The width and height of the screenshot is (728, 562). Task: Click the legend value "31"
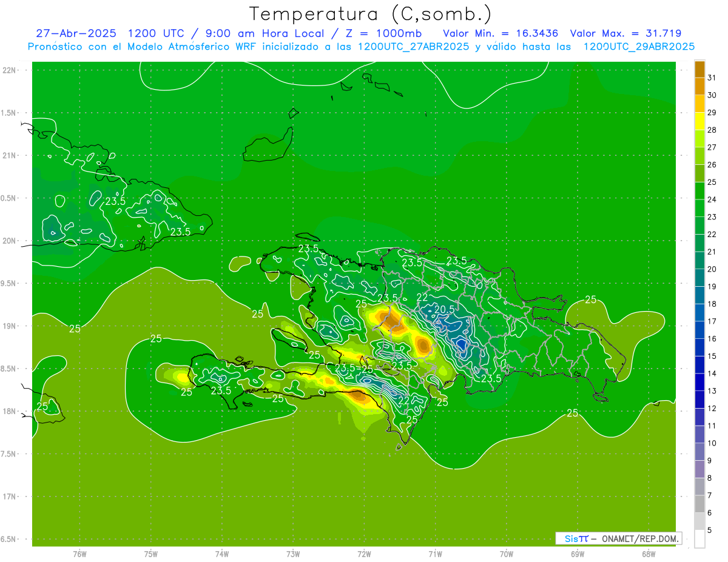coord(712,78)
